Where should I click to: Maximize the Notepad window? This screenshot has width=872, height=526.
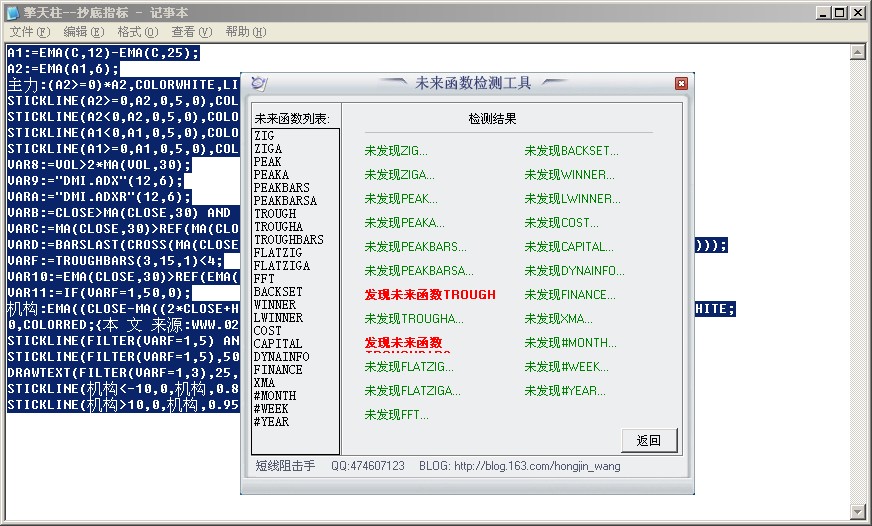click(x=840, y=12)
